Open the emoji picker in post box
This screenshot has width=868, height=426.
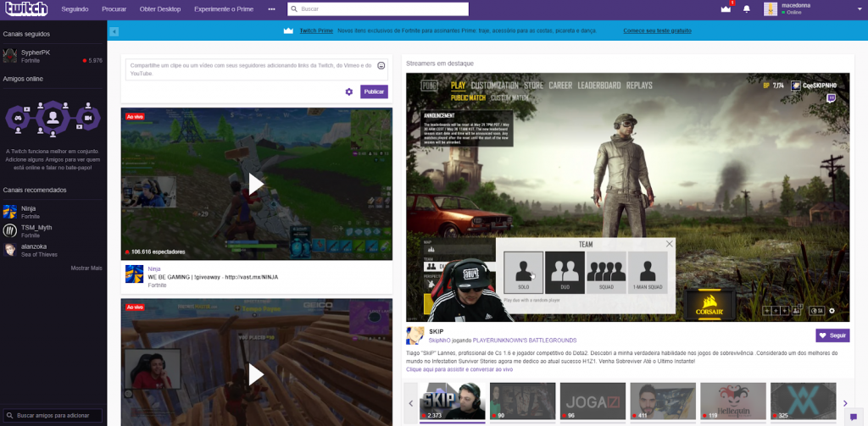tap(381, 66)
